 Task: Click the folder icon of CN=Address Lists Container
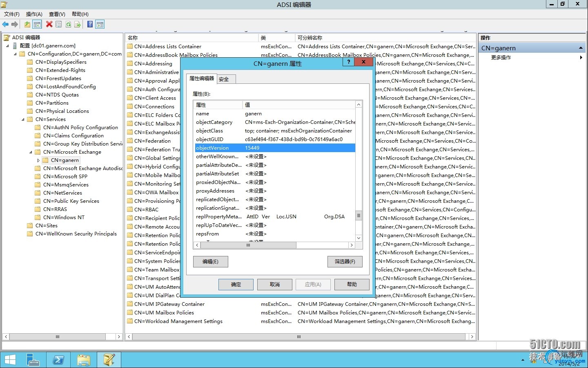coord(130,47)
